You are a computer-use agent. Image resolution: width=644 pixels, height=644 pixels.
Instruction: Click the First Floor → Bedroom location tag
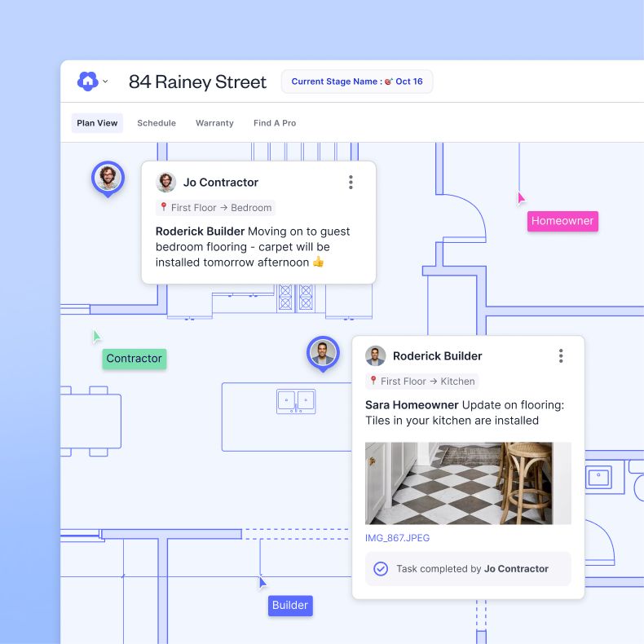pyautogui.click(x=215, y=208)
